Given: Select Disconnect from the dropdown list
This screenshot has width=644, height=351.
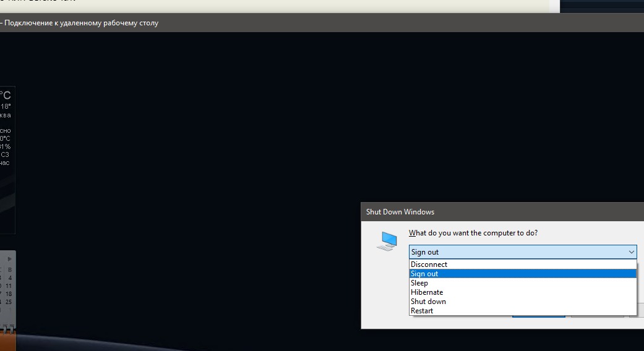Looking at the screenshot, I should (429, 264).
